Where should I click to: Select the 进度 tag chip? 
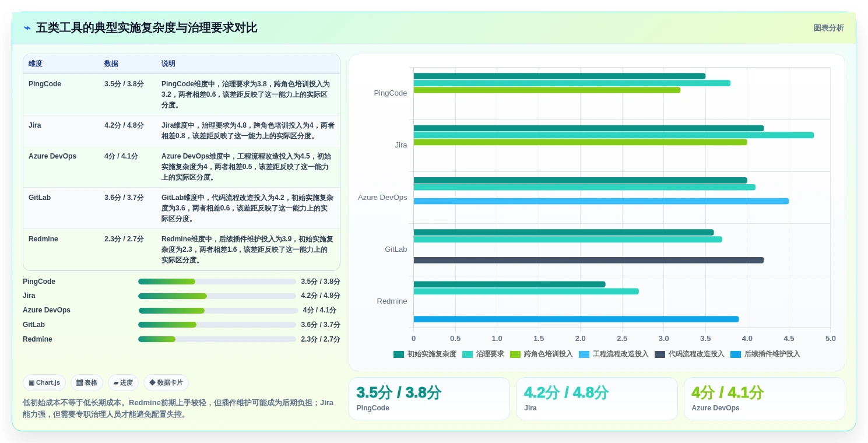tap(123, 383)
